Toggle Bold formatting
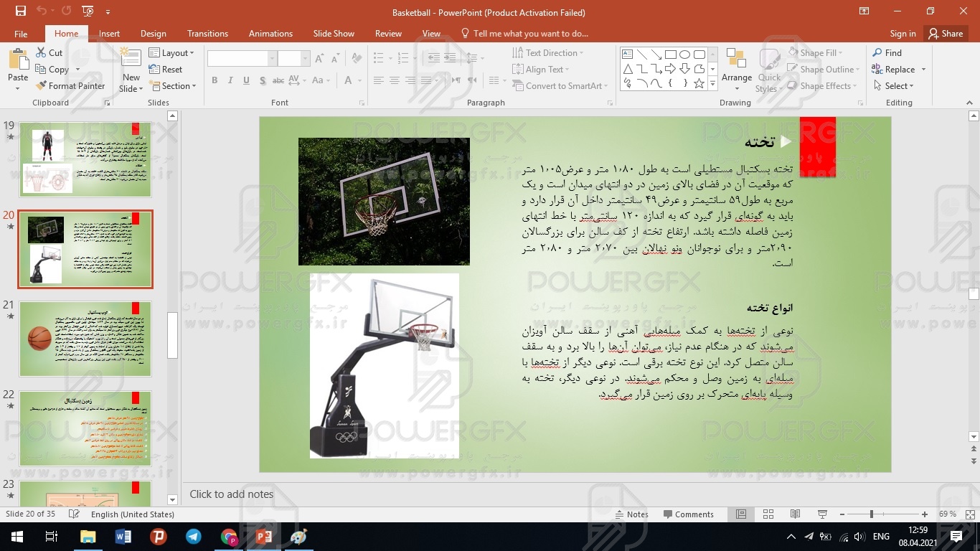Image resolution: width=980 pixels, height=551 pixels. coord(215,80)
